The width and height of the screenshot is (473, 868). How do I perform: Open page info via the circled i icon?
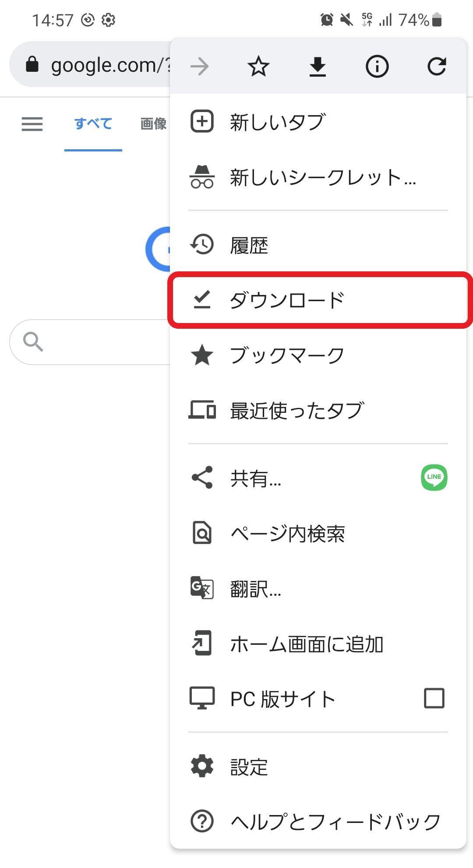377,67
